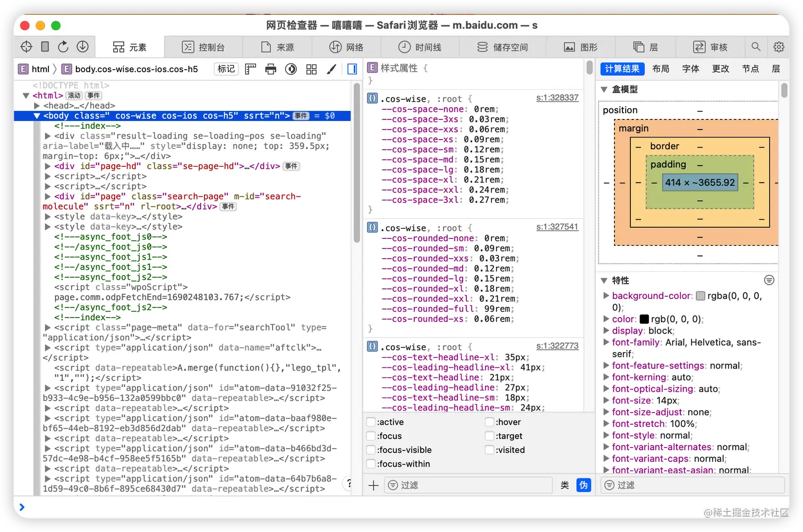Open the 来源 tab
The width and height of the screenshot is (803, 532).
pyautogui.click(x=277, y=47)
